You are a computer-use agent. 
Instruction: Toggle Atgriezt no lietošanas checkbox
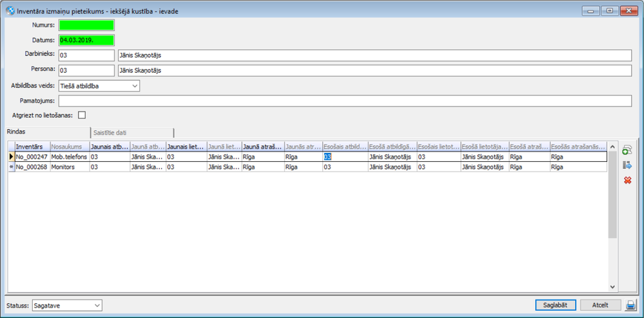[82, 115]
